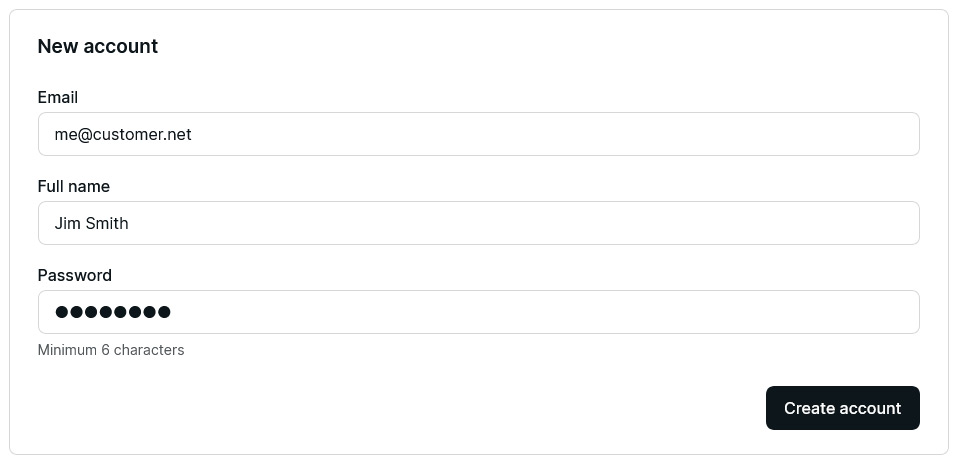Click the word characters in the password hint
The width and height of the screenshot is (962, 467).
point(149,350)
